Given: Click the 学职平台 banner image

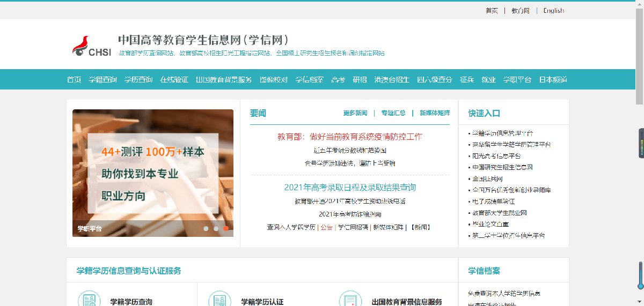Looking at the screenshot, I should pyautogui.click(x=153, y=173).
